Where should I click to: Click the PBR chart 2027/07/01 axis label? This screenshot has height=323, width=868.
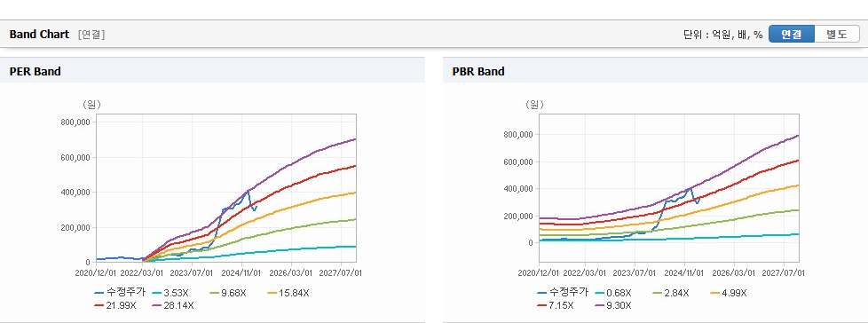785,272
